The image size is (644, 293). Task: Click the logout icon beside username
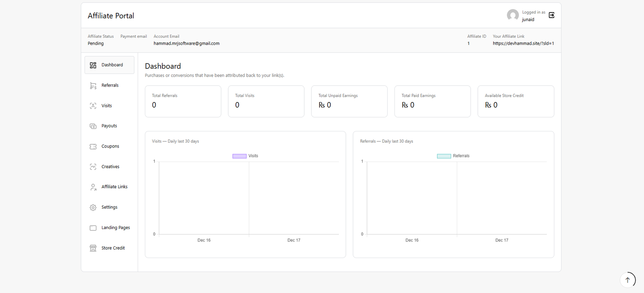click(x=551, y=15)
